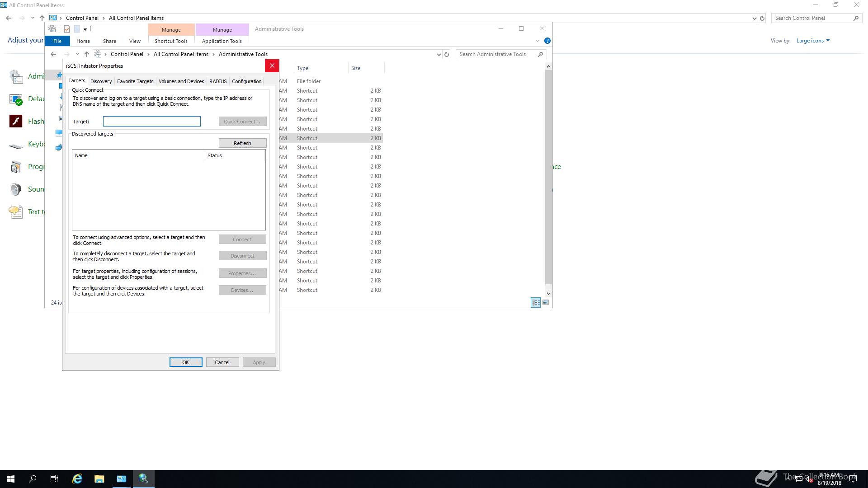Viewport: 868px width, 488px height.
Task: Go up one level in Administrative Tools
Action: (87, 54)
